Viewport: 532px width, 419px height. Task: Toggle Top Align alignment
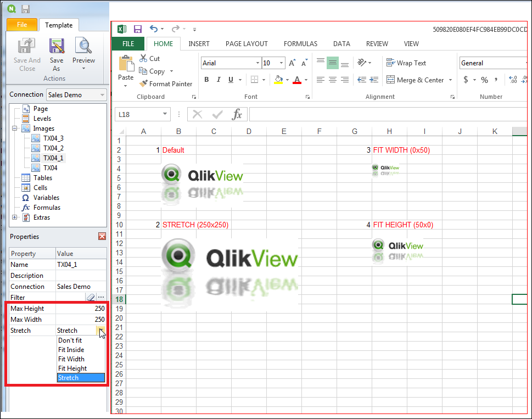(321, 62)
